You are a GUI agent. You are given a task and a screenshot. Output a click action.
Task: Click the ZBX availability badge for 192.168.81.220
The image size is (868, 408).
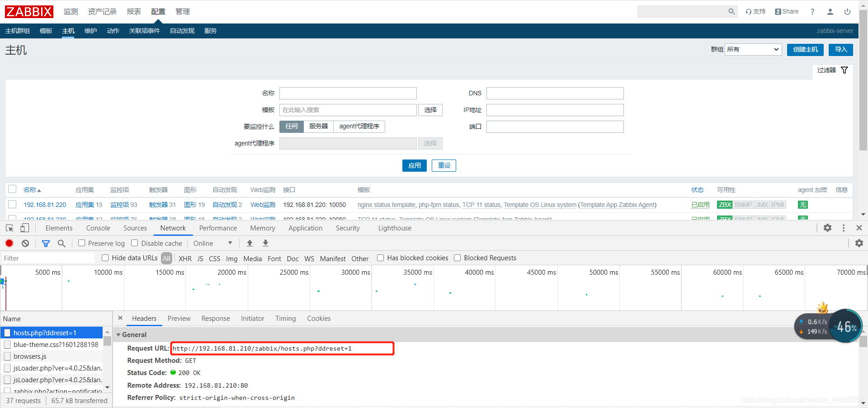725,205
